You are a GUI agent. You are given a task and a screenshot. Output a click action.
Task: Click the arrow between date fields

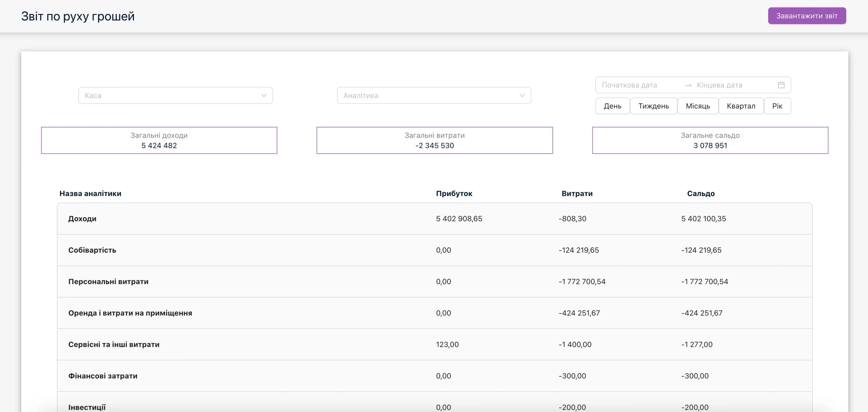point(688,85)
